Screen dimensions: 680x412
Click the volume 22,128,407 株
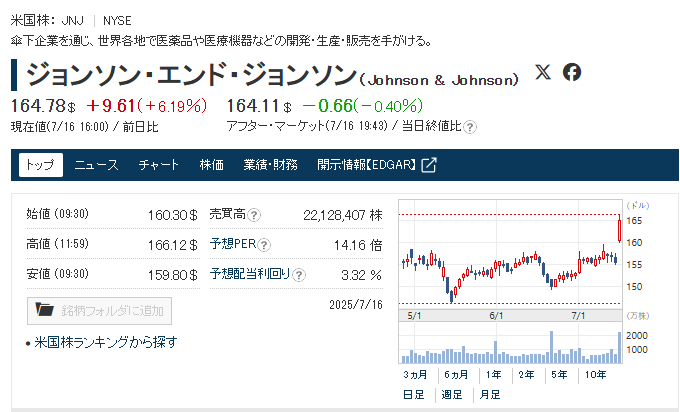(343, 215)
